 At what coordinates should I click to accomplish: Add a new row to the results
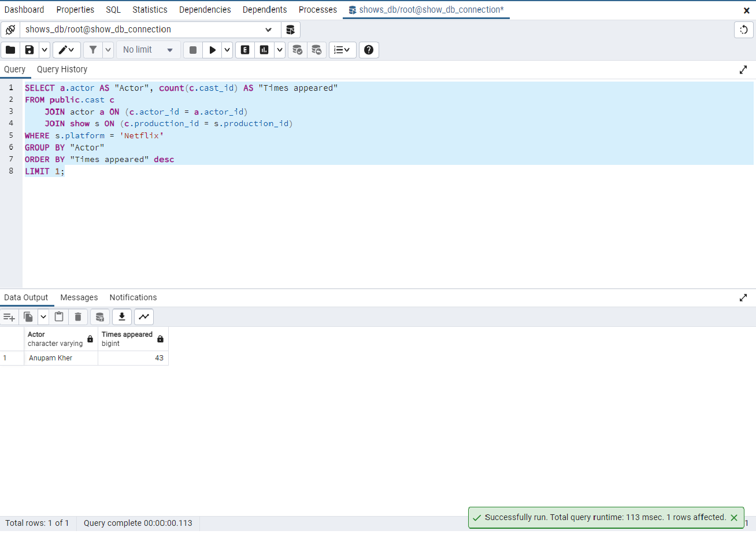coord(9,316)
